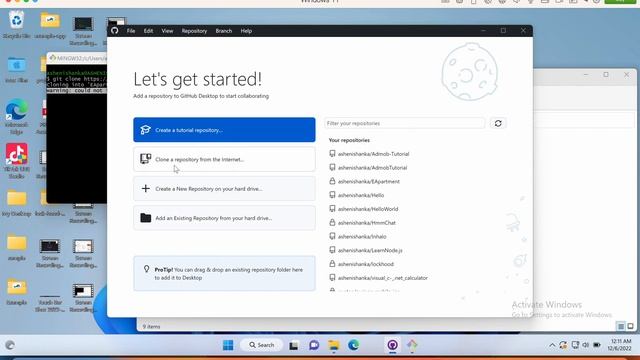Viewport: 640px width, 360px height.
Task: Click the clone repository computer icon
Action: click(x=145, y=159)
